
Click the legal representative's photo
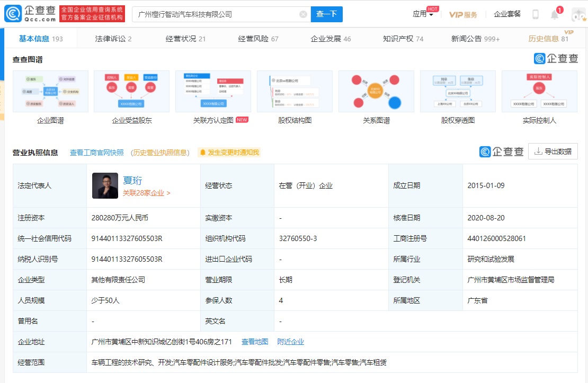pyautogui.click(x=105, y=185)
